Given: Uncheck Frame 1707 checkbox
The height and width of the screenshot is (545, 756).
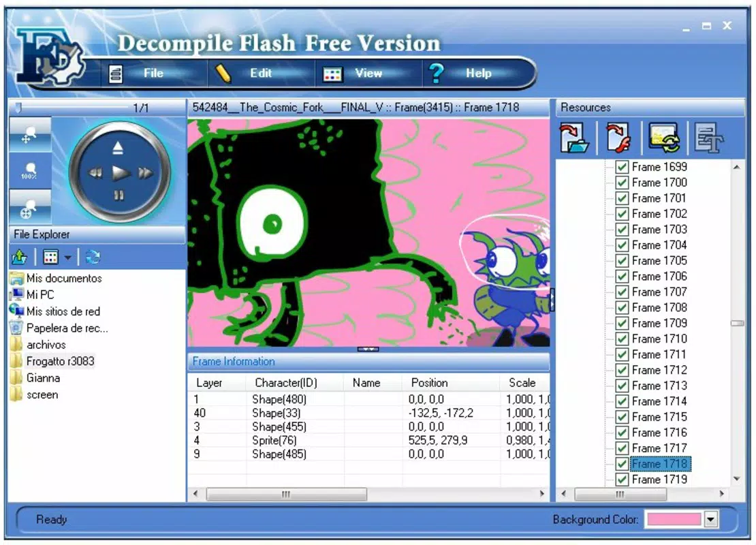Looking at the screenshot, I should (622, 292).
